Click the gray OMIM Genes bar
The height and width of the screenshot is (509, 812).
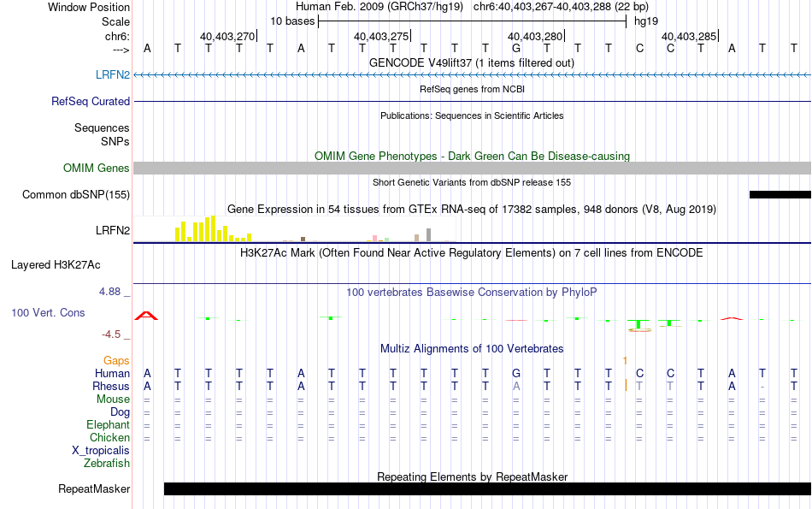click(473, 168)
